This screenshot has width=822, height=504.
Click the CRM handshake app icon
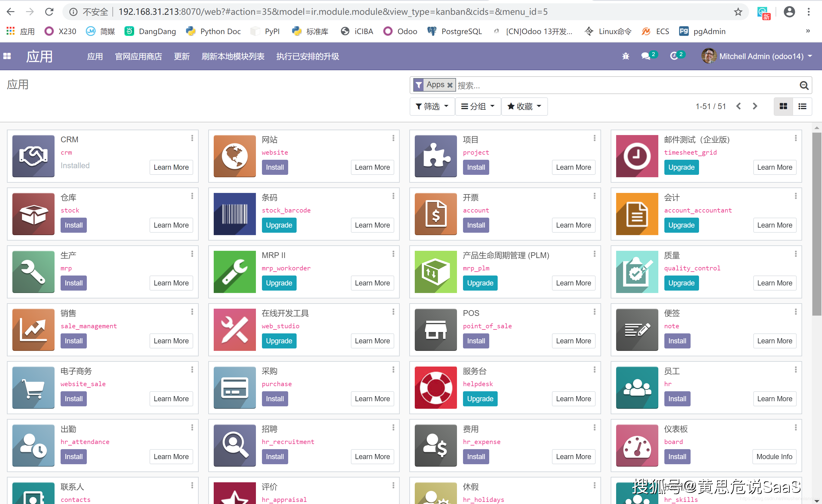(x=33, y=156)
